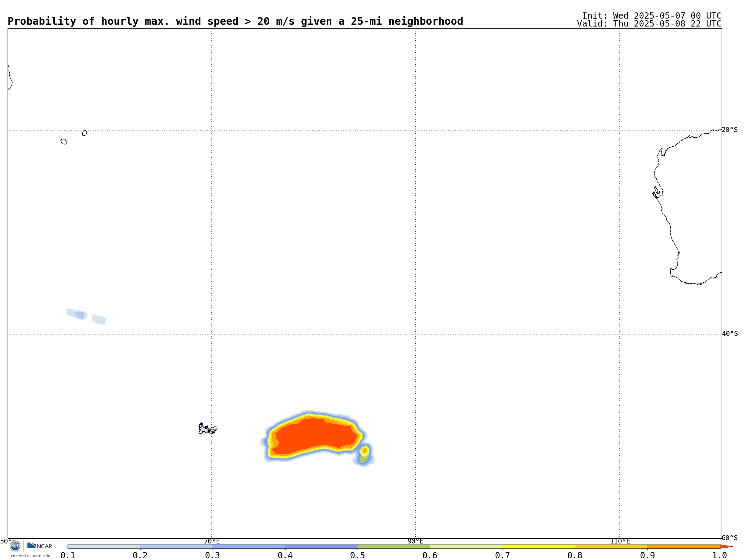Click the 0.5 colorbar tick label
744x560 pixels.
click(358, 555)
